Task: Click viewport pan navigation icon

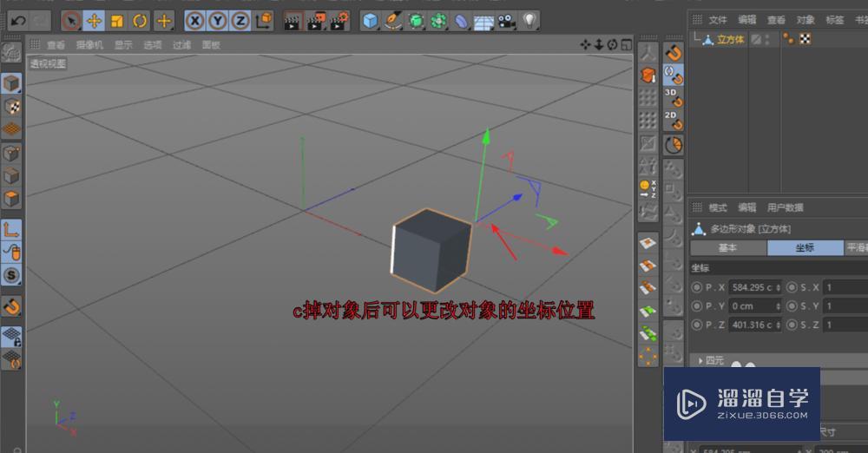Action: point(586,44)
